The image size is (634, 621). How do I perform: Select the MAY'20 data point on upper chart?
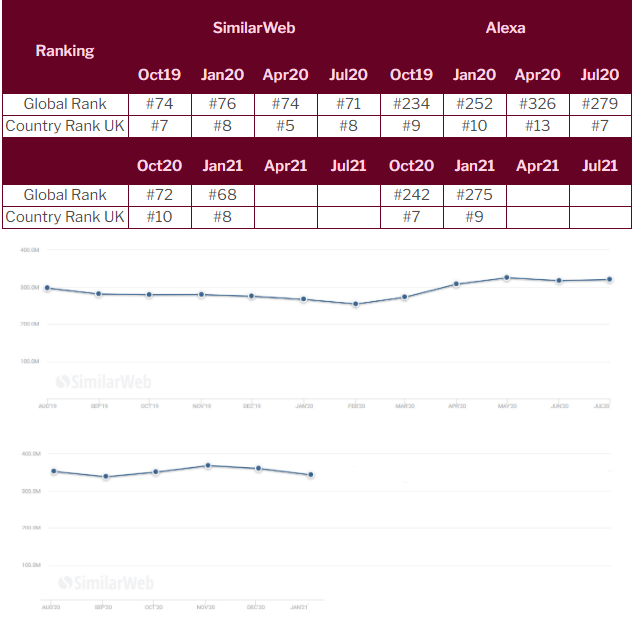507,278
